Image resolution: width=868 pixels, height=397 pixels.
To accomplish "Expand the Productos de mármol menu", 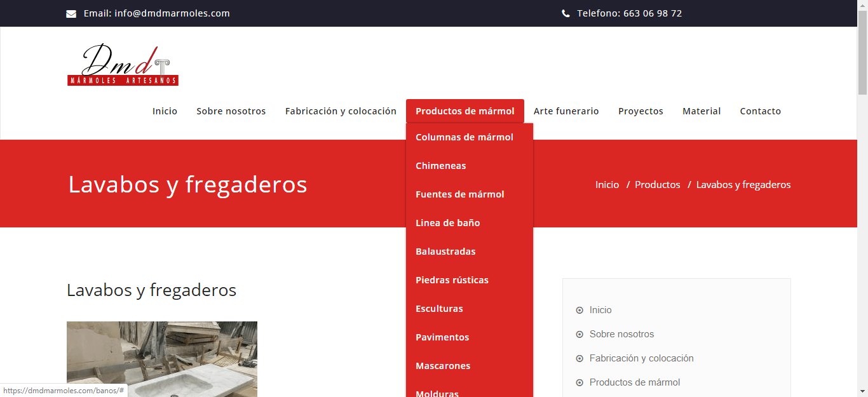I will pos(465,111).
